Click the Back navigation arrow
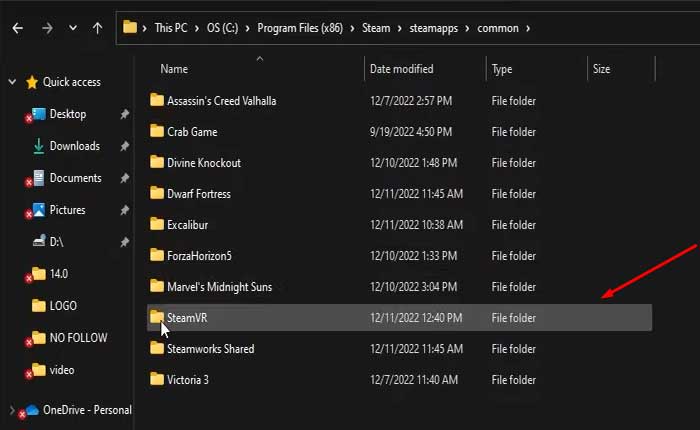The height and width of the screenshot is (430, 700). (18, 28)
